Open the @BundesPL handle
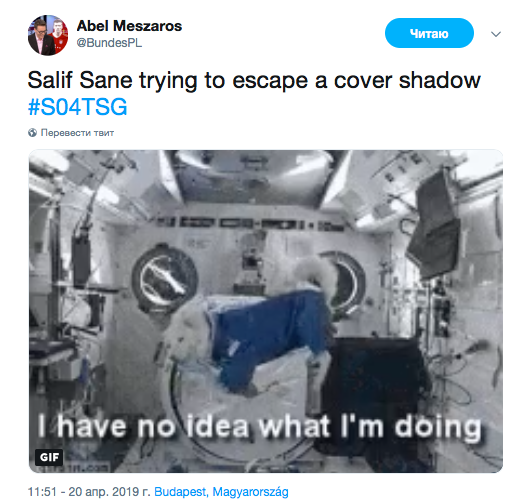518x499 pixels. (x=109, y=43)
